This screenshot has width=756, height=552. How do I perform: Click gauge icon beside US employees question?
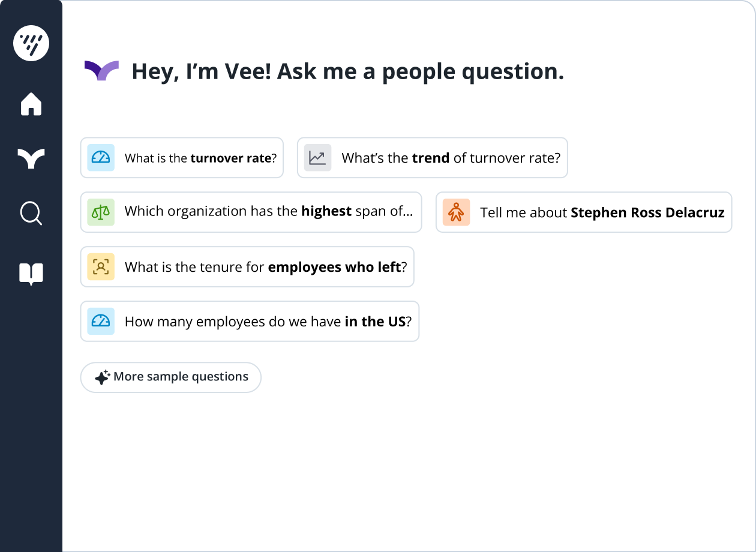[101, 321]
